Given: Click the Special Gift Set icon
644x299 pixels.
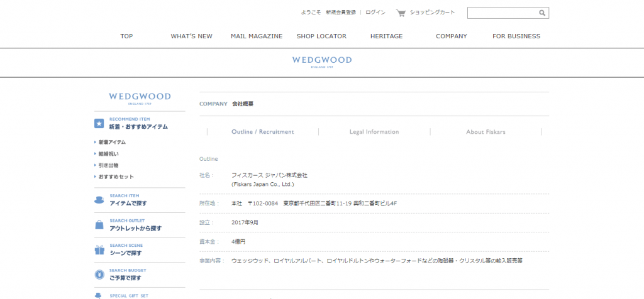Looking at the screenshot, I should (98, 295).
